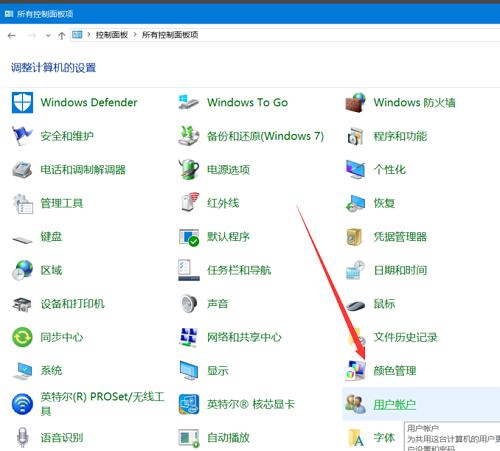Click the 语音识别 microphone icon
The height and width of the screenshot is (451, 500).
(x=22, y=438)
